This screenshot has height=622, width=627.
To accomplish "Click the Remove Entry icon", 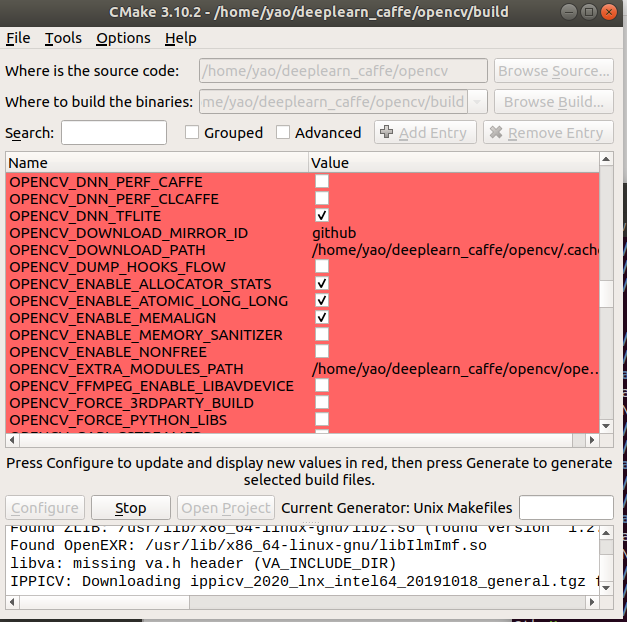I will (x=496, y=133).
